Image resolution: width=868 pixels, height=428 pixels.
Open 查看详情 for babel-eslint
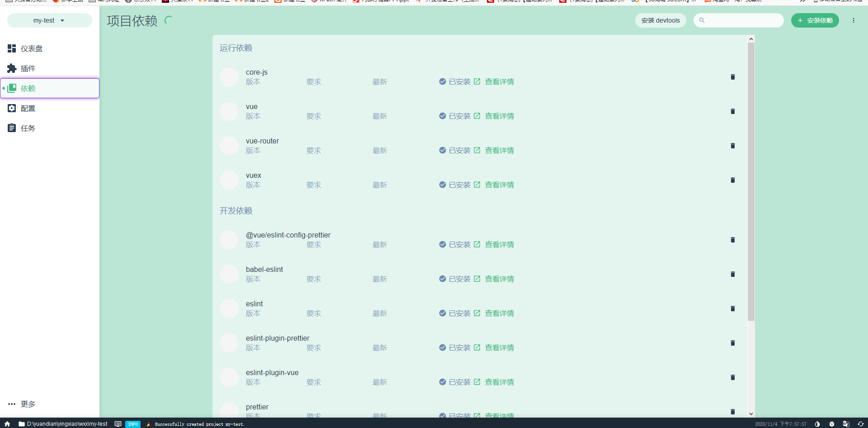499,279
